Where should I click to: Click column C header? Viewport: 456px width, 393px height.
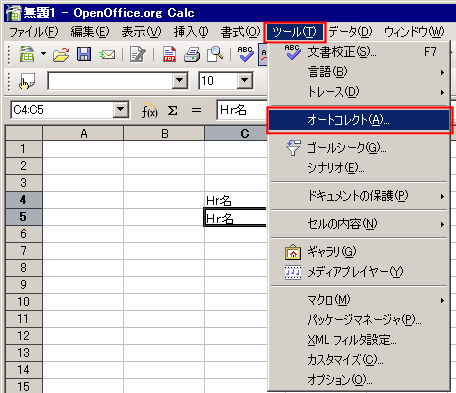[x=237, y=133]
